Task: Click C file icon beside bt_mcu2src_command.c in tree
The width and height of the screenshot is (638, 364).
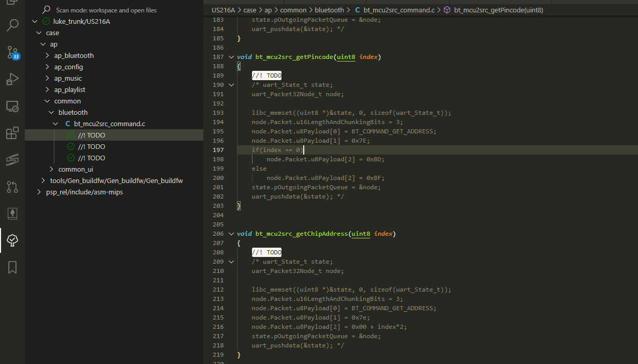Action: coord(68,124)
